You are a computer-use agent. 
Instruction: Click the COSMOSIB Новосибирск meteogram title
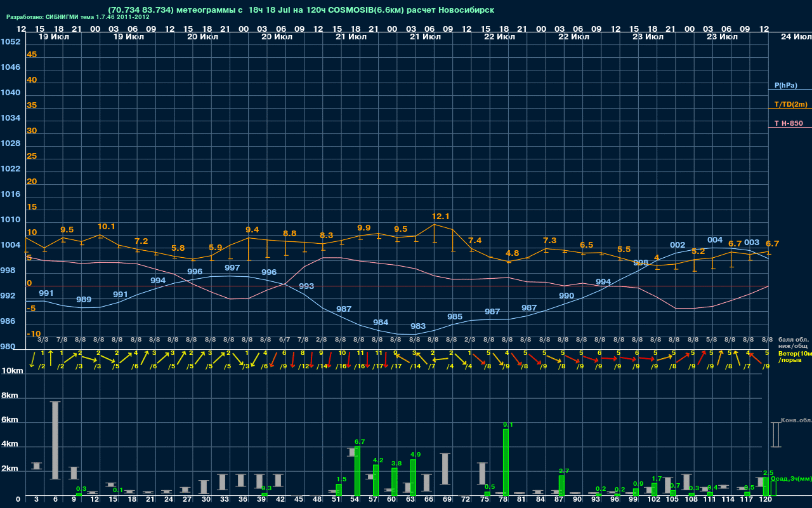coord(301,10)
